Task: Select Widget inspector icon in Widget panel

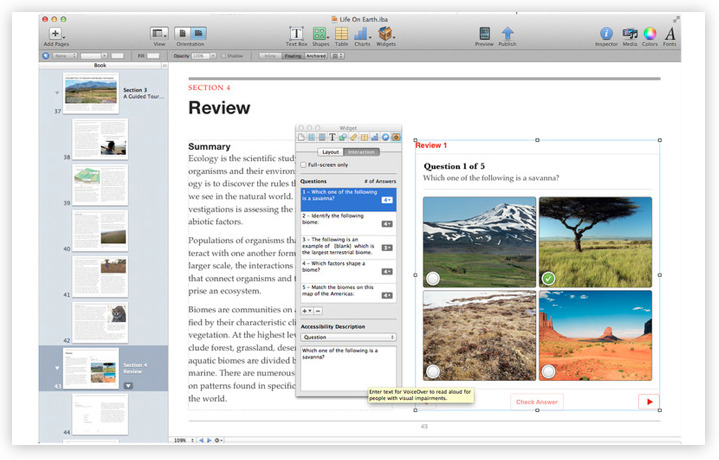Action: [x=396, y=137]
